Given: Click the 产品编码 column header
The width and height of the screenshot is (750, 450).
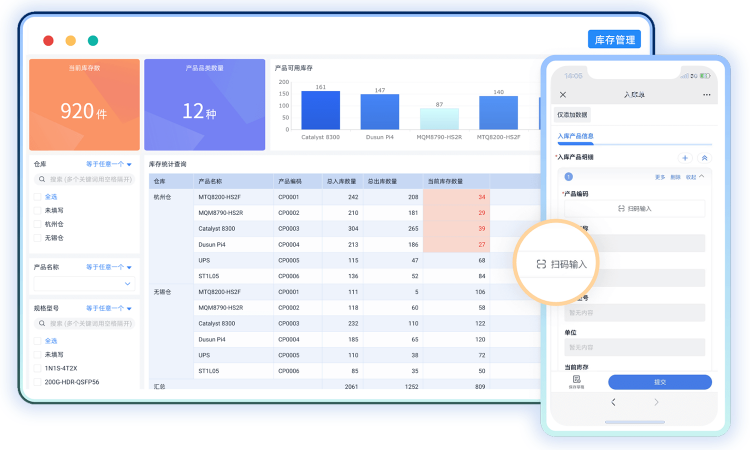Looking at the screenshot, I should (298, 181).
